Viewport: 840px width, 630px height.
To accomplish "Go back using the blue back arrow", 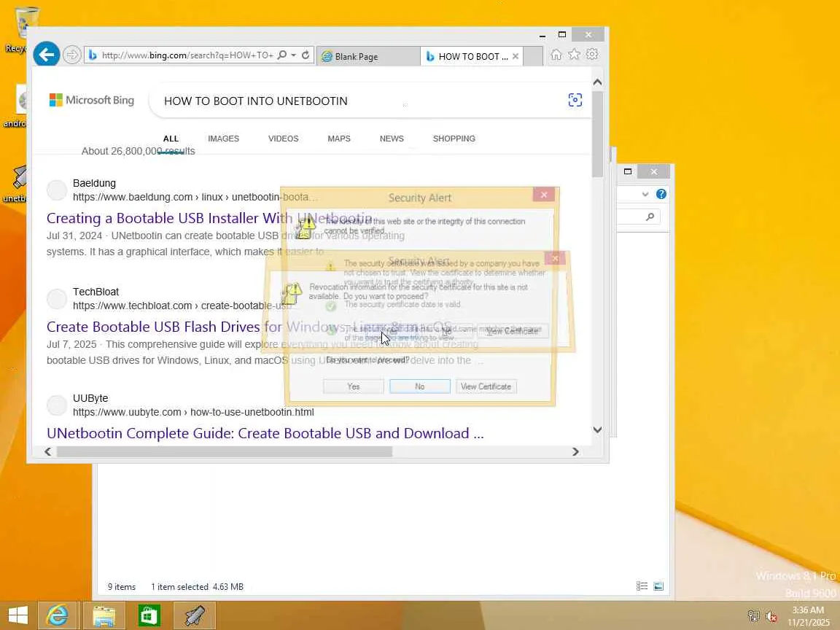I will click(x=46, y=54).
